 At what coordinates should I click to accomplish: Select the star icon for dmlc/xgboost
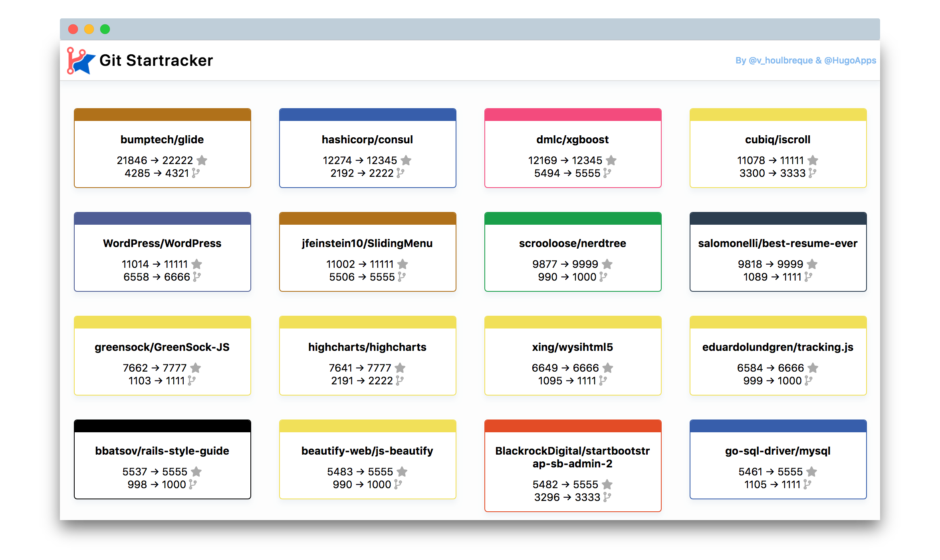[611, 160]
